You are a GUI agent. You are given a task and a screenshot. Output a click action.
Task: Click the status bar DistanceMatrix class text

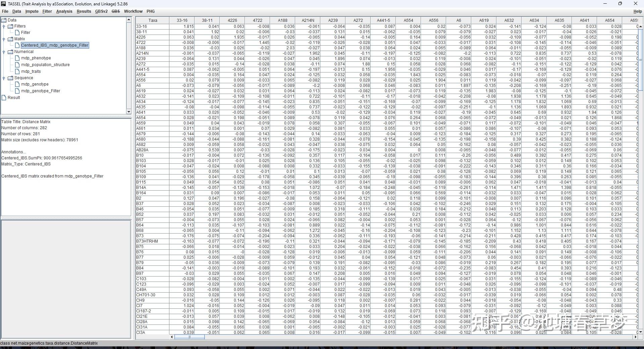point(49,343)
